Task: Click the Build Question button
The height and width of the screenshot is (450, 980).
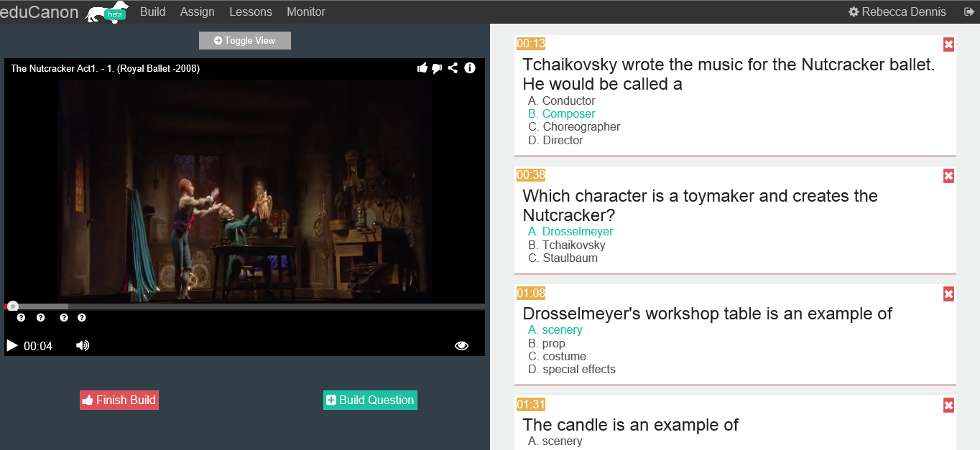Action: coord(370,400)
